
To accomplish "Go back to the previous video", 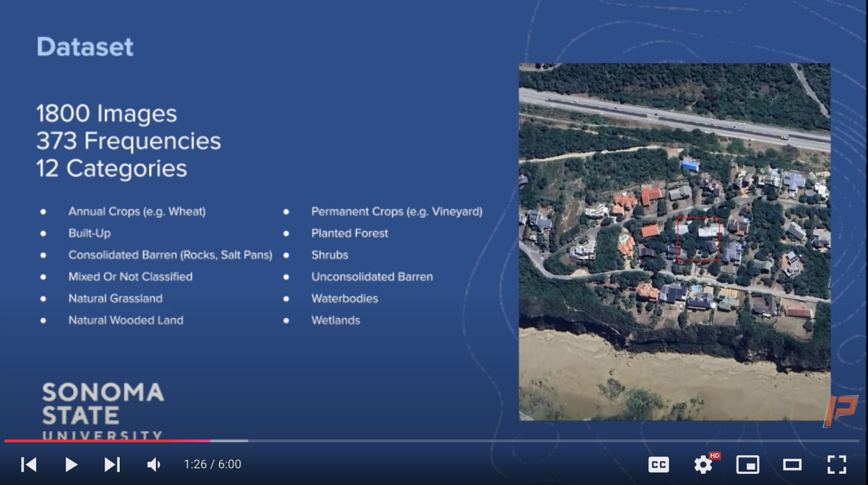I will 29,465.
